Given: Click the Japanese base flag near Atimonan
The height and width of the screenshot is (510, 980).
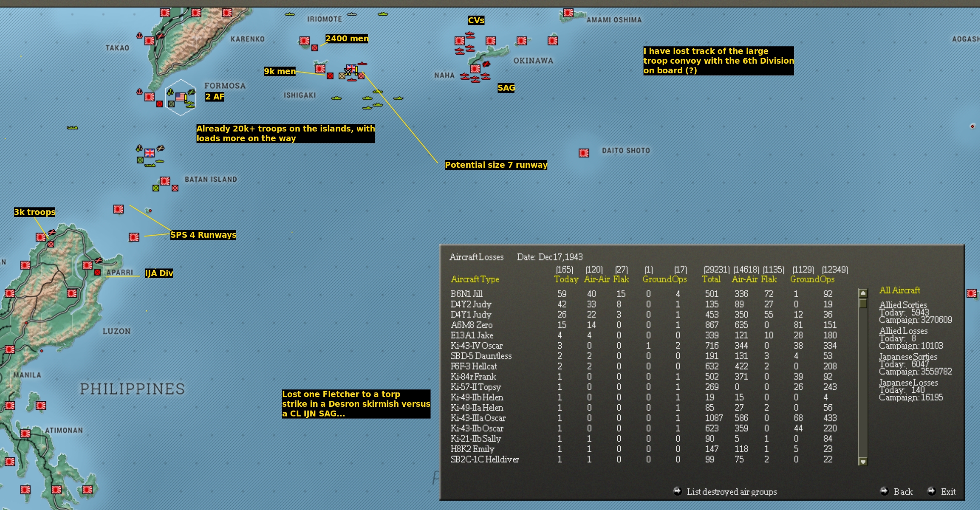Looking at the screenshot, I should [x=25, y=433].
